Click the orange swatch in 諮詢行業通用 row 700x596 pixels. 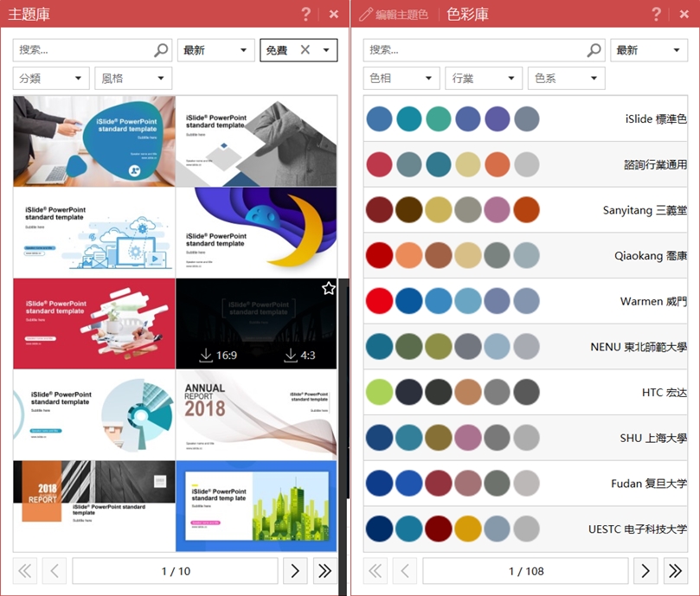[x=498, y=164]
